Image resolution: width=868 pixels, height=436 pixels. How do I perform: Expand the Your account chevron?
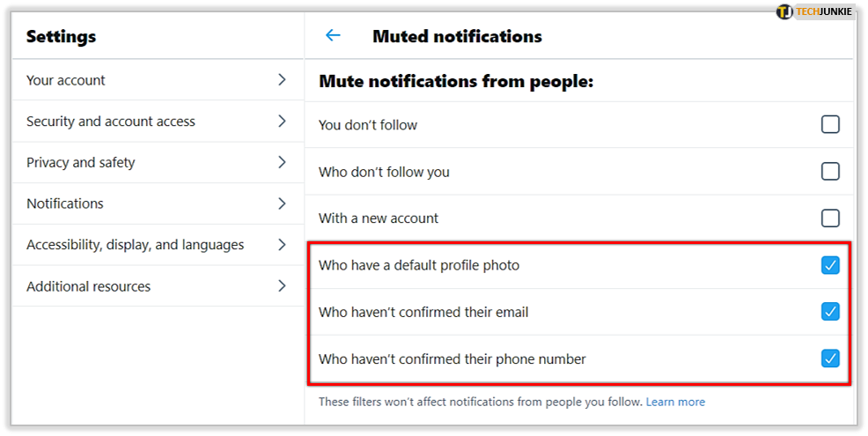click(282, 80)
